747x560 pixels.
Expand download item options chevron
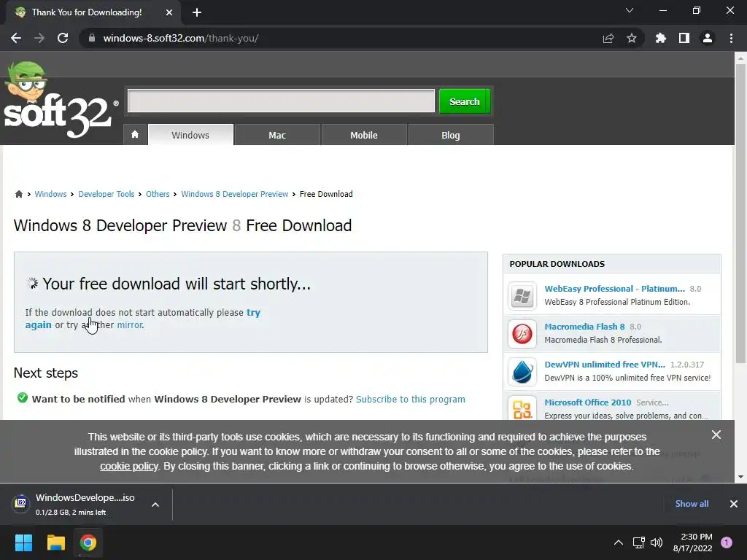click(155, 505)
